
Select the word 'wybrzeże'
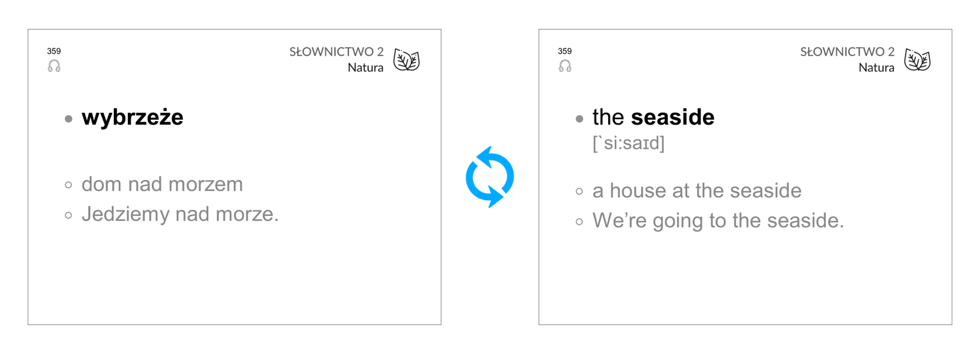pyautogui.click(x=133, y=117)
